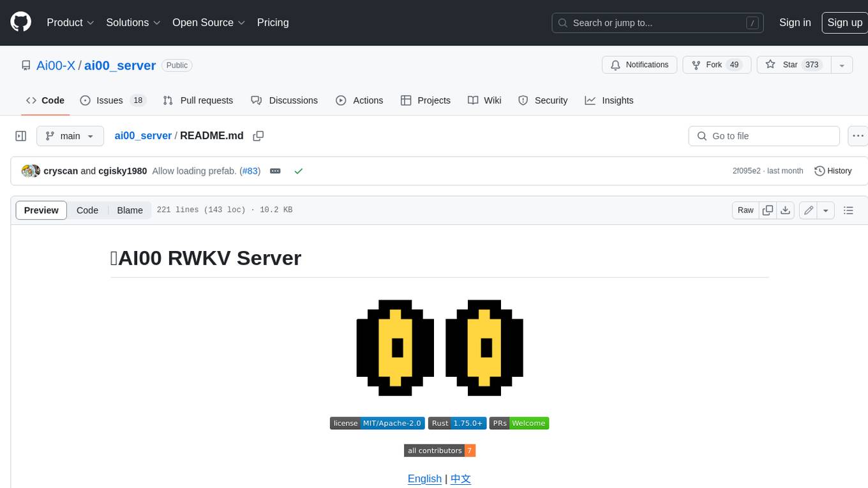Show the commit check status checkmark

pyautogui.click(x=298, y=171)
